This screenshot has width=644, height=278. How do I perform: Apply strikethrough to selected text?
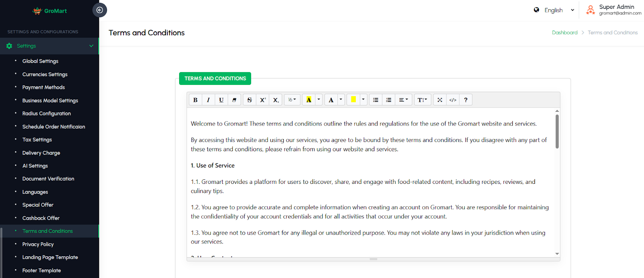point(250,100)
